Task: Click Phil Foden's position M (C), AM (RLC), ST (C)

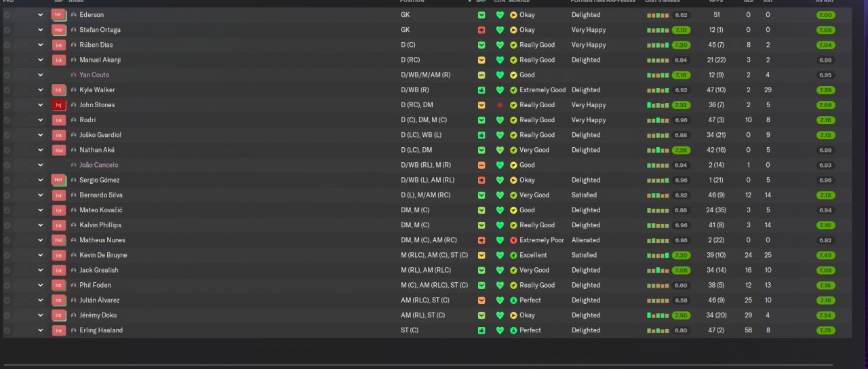Action: (x=434, y=286)
